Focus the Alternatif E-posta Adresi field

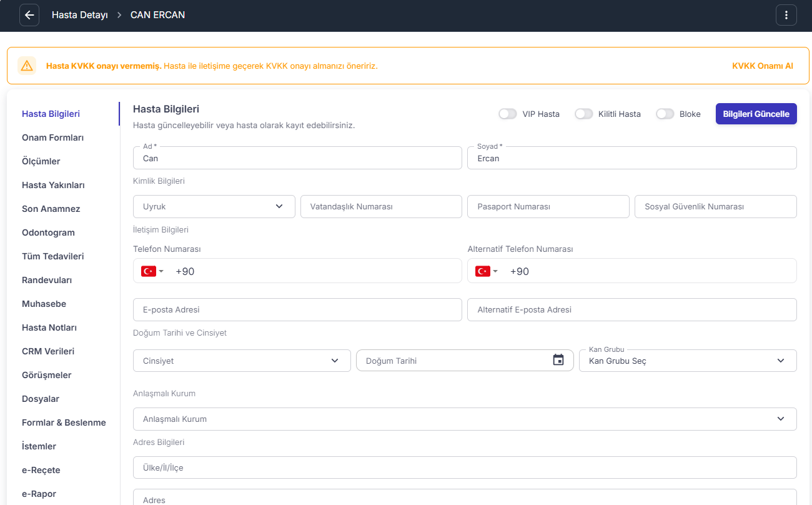(x=632, y=309)
